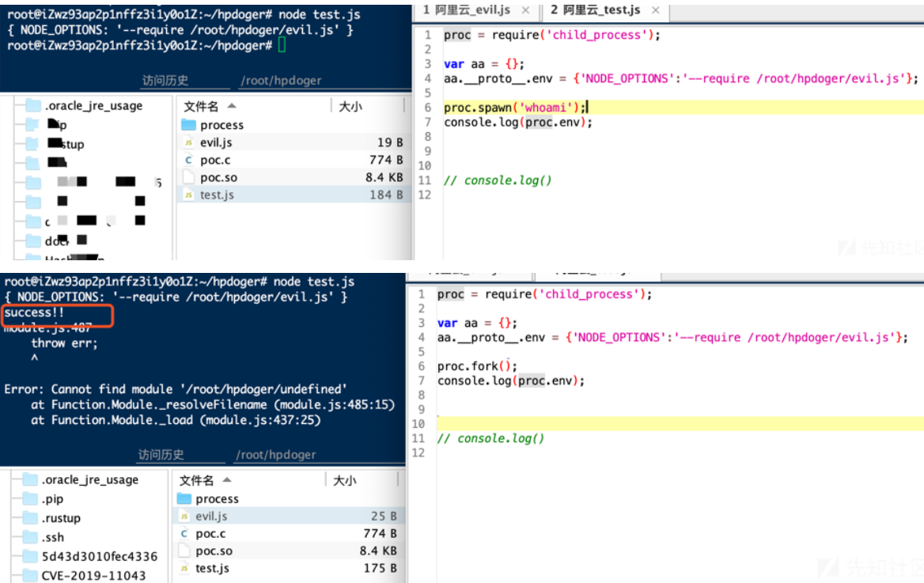Click the JS icon of test.js 184 B
The width and height of the screenshot is (924, 583).
[x=188, y=195]
